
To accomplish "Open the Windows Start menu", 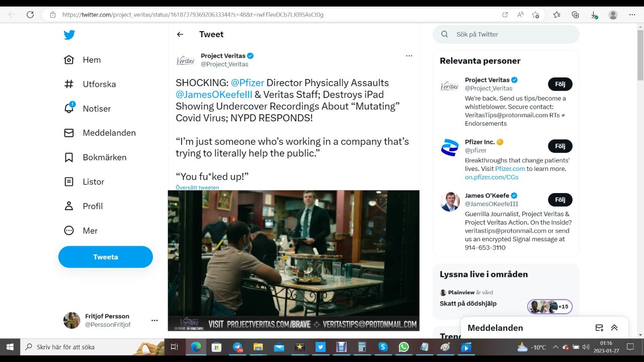I will (x=10, y=347).
